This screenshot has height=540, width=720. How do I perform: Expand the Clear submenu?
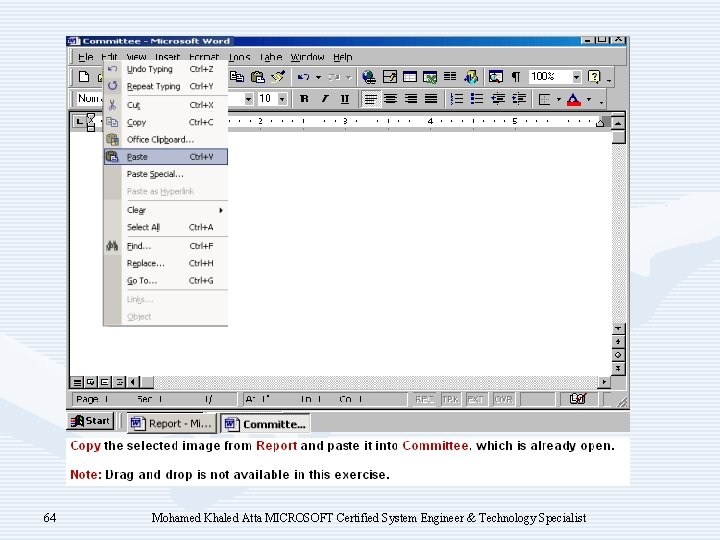click(165, 210)
